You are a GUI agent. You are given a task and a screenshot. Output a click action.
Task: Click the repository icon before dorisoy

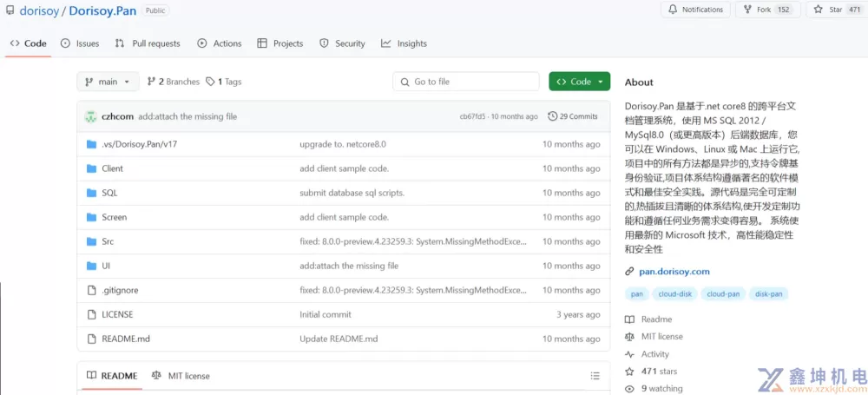tap(10, 10)
